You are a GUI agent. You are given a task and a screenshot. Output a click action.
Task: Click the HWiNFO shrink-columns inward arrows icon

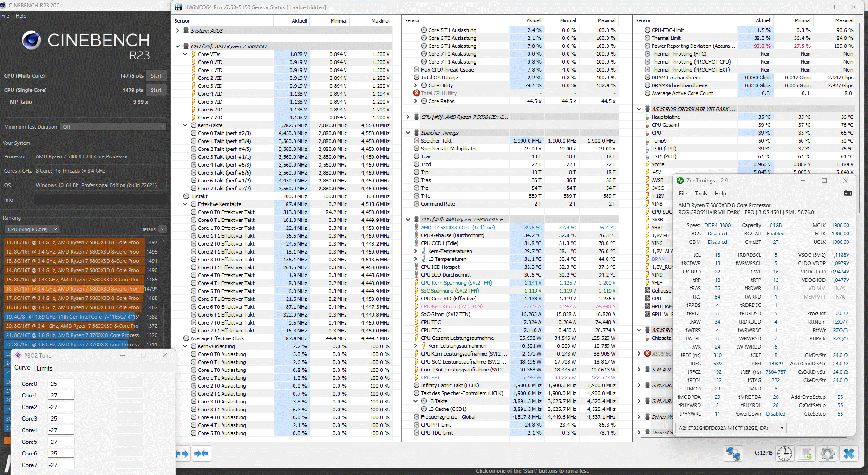pos(201,454)
